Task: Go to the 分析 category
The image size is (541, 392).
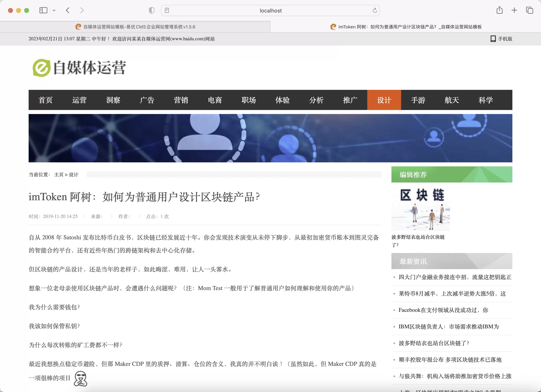Action: click(316, 100)
